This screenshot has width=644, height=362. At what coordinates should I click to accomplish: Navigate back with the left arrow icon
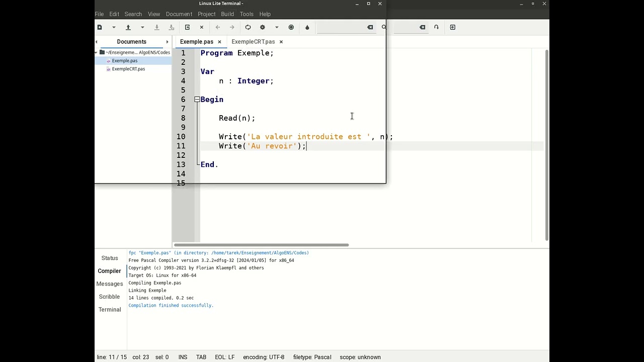pos(218,27)
